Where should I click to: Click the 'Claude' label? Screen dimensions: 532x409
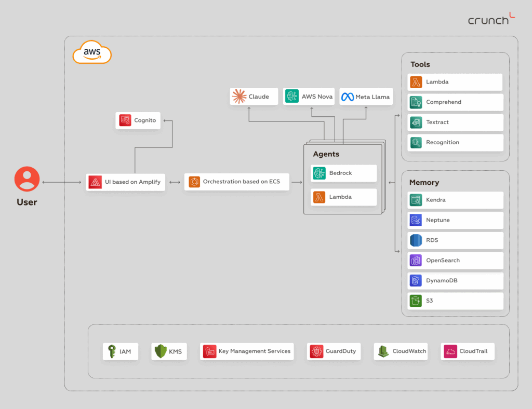[259, 97]
